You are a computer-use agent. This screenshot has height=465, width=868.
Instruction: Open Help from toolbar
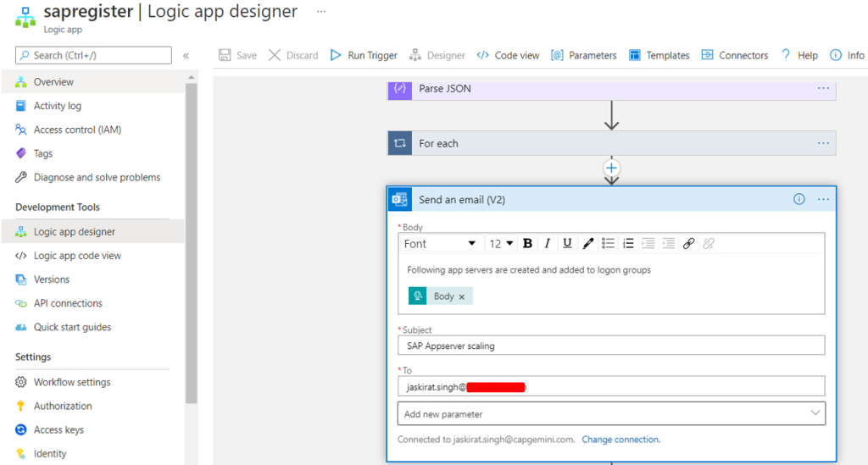pyautogui.click(x=798, y=55)
